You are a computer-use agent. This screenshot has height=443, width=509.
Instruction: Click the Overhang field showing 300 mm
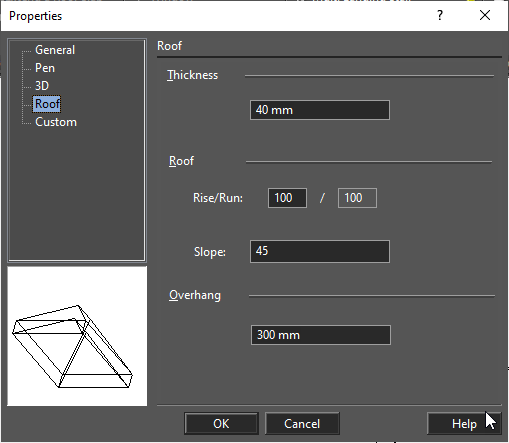tap(321, 335)
